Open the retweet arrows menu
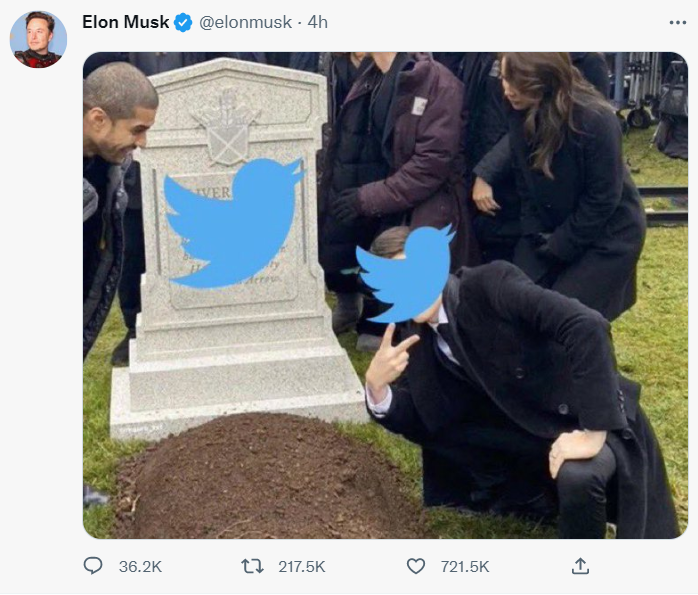Screen dimensions: 698x595 (253, 566)
